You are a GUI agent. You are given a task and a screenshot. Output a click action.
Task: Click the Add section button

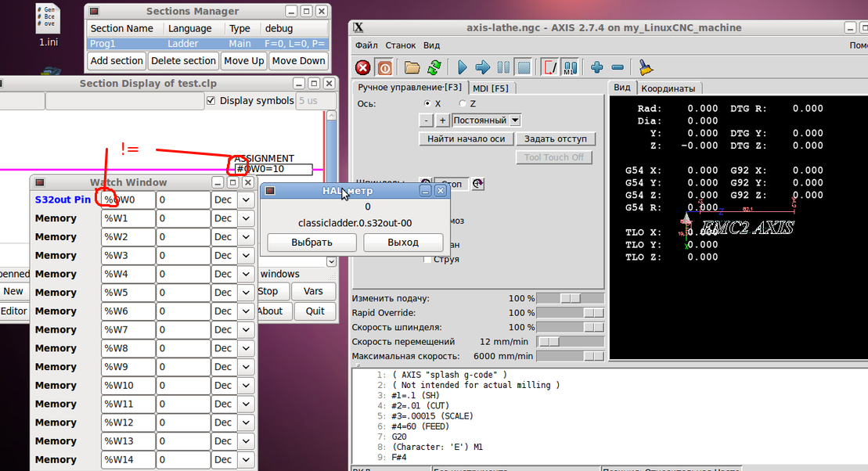click(x=117, y=60)
